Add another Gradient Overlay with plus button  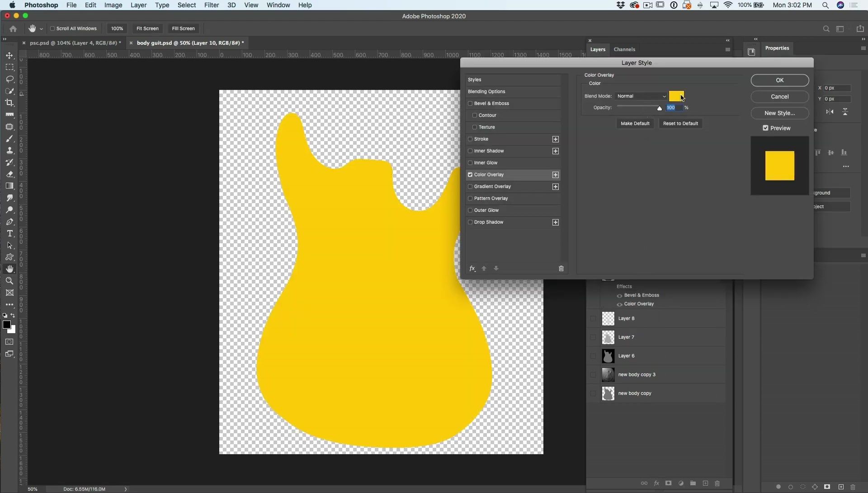[556, 186]
